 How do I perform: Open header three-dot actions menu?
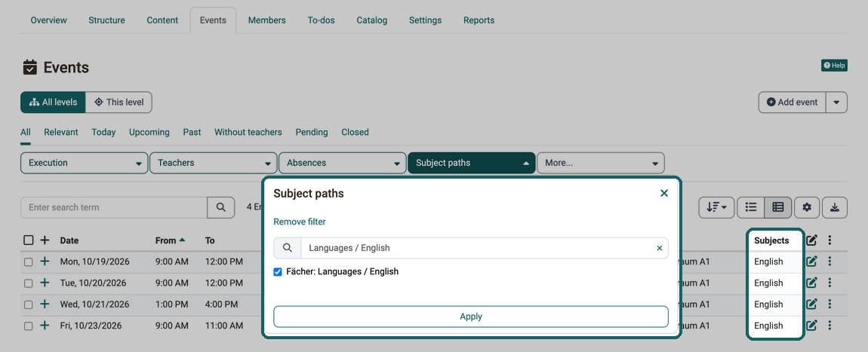[830, 240]
